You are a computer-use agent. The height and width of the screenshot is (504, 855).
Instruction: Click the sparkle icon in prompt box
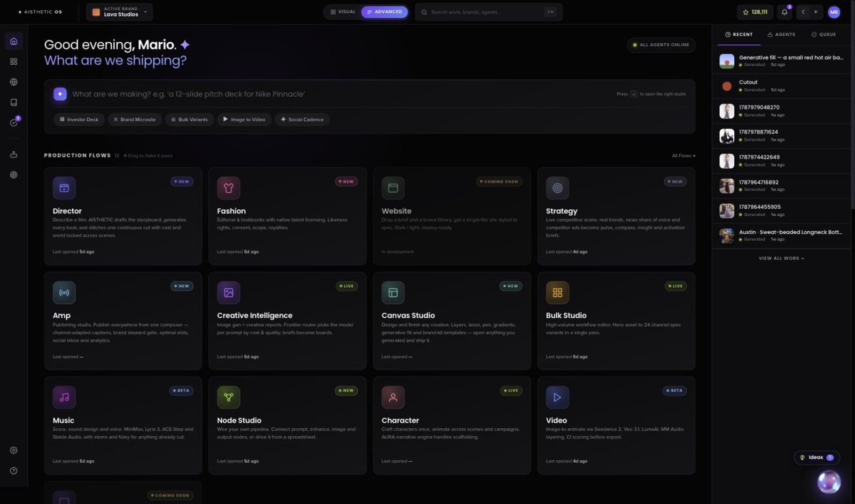60,94
